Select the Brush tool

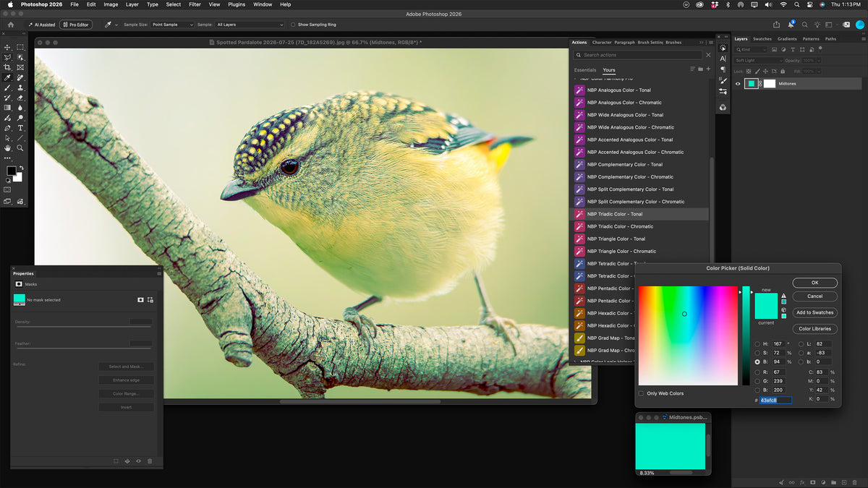[7, 87]
